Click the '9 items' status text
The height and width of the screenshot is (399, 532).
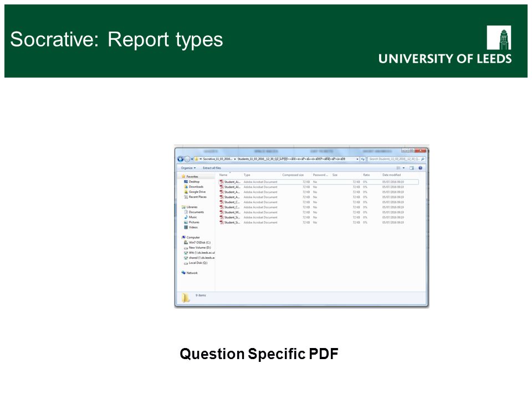coord(201,295)
